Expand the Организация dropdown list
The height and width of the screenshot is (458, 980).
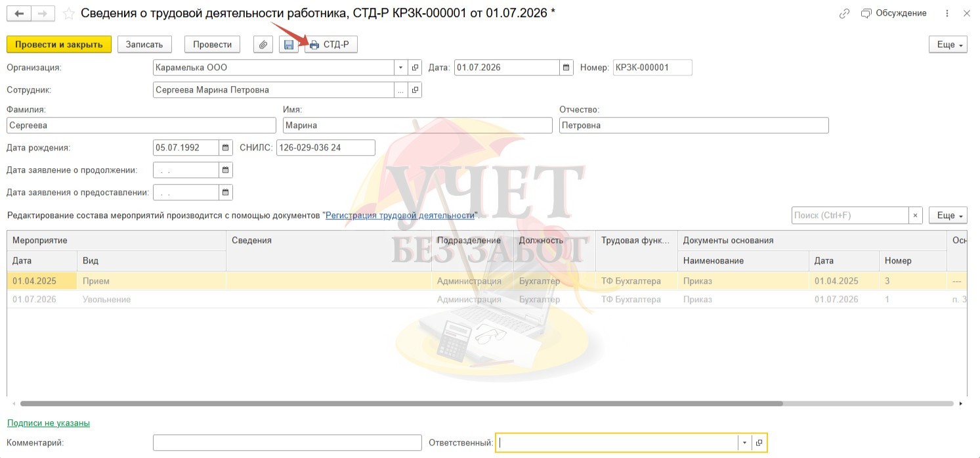[x=400, y=68]
